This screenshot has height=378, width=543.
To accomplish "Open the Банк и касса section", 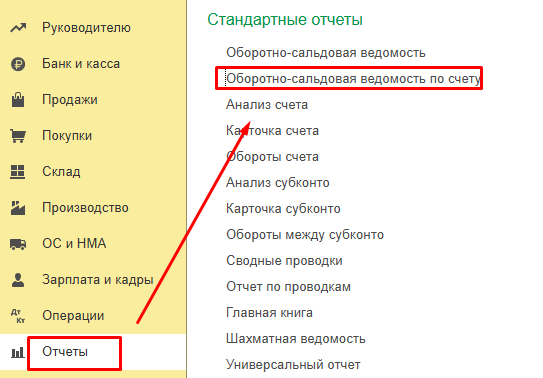I will pyautogui.click(x=81, y=64).
